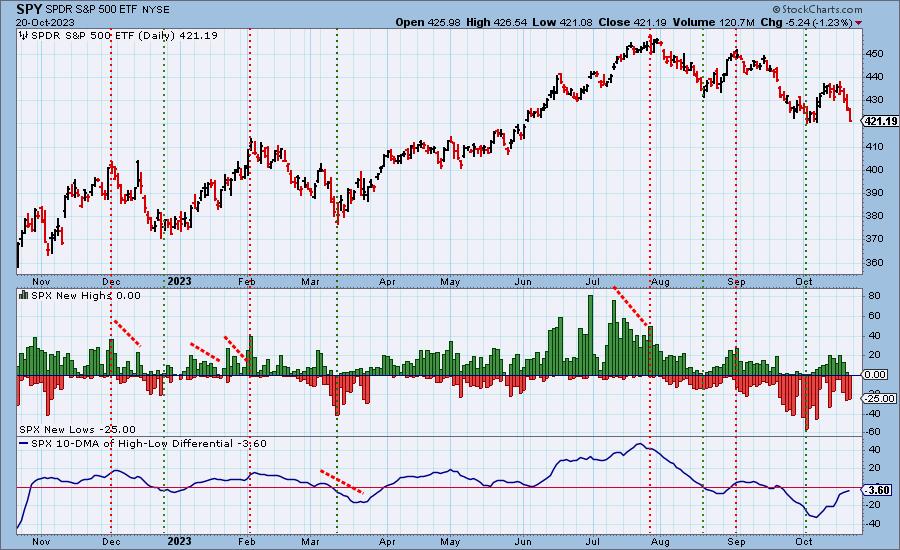
Task: Click the 60 label on the New Highs axis
Action: point(875,316)
